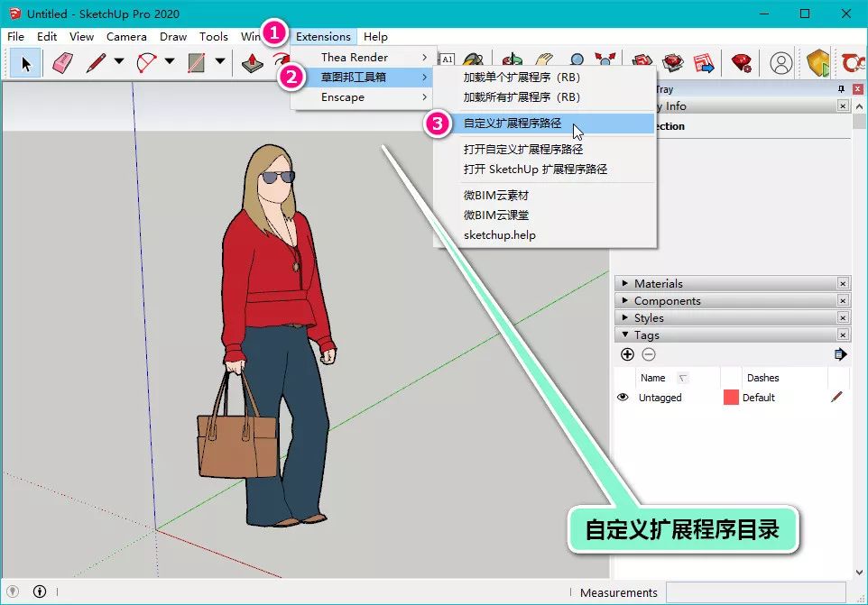Click the pencil icon for Untagged
The height and width of the screenshot is (605, 868).
(836, 397)
